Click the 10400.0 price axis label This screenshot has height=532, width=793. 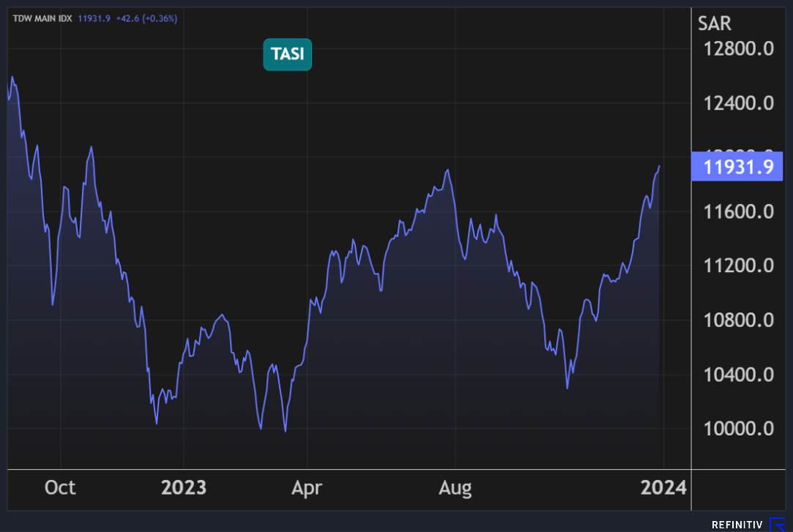(x=737, y=374)
